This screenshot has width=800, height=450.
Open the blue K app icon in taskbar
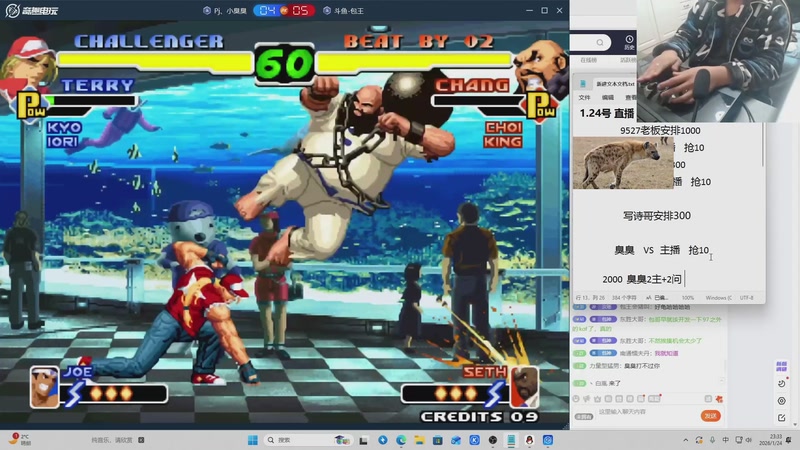pyautogui.click(x=474, y=440)
